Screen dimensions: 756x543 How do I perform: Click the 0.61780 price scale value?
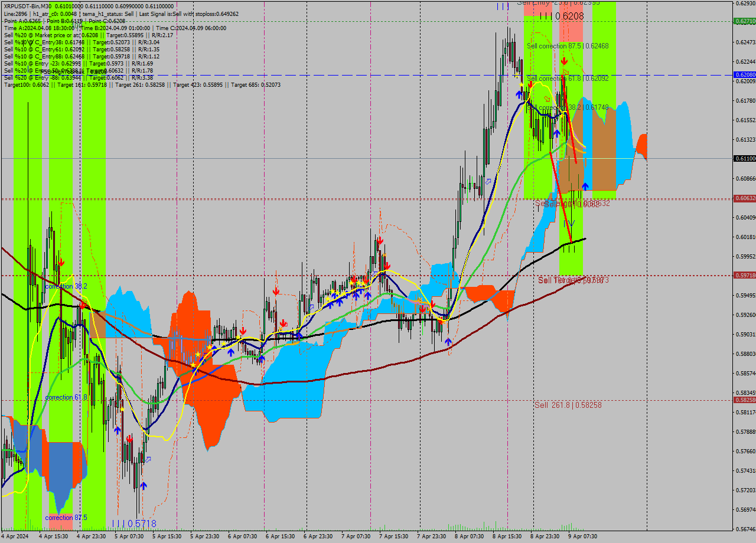[746, 100]
